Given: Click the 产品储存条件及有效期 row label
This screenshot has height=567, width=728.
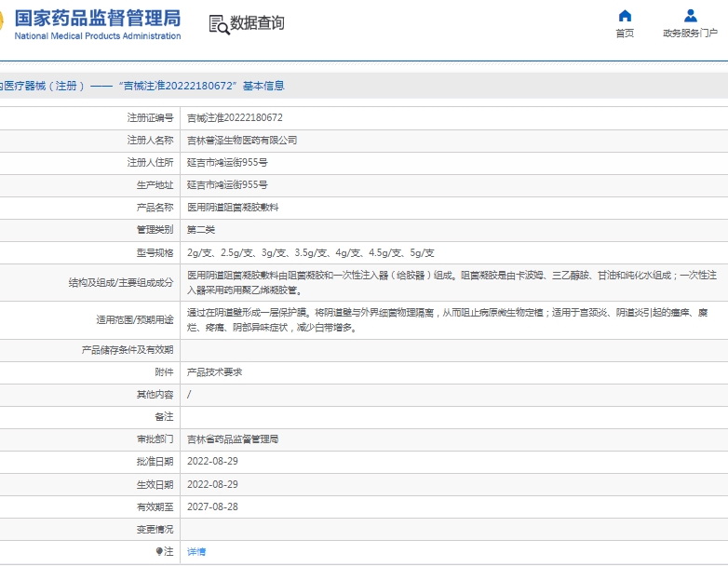Looking at the screenshot, I should pyautogui.click(x=128, y=350).
